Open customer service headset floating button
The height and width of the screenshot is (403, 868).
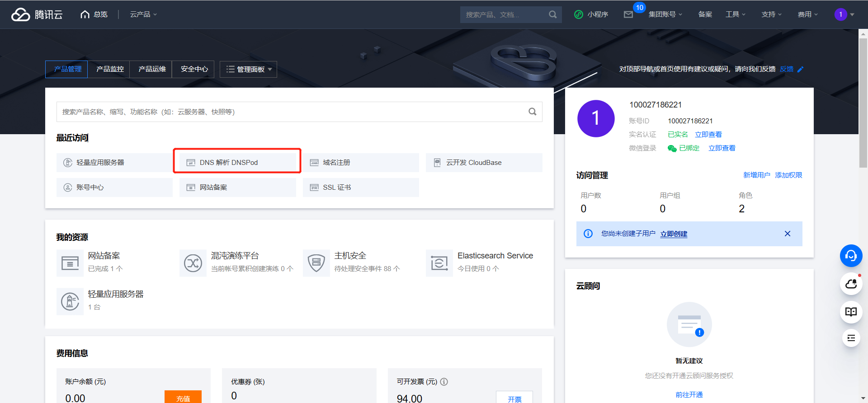click(x=851, y=256)
